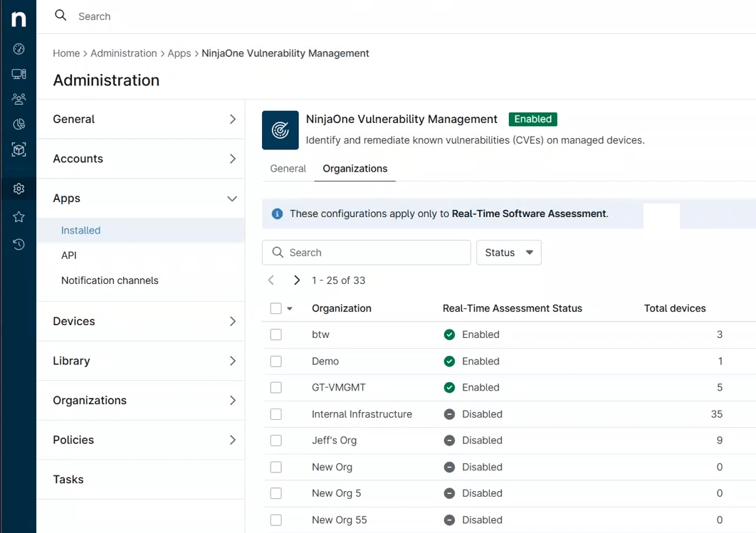Viewport: 756px width, 533px height.
Task: Click disabled icon for Internal Infrastructure
Action: (449, 414)
